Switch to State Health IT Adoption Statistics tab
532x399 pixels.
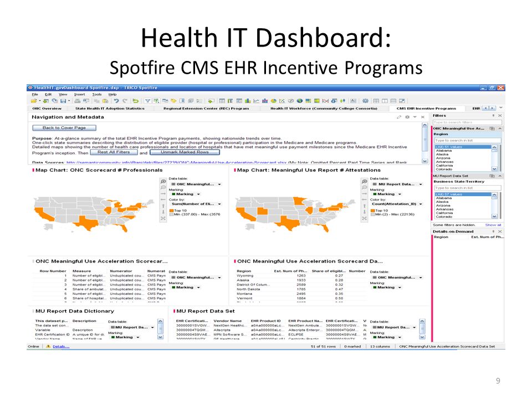tap(110, 109)
